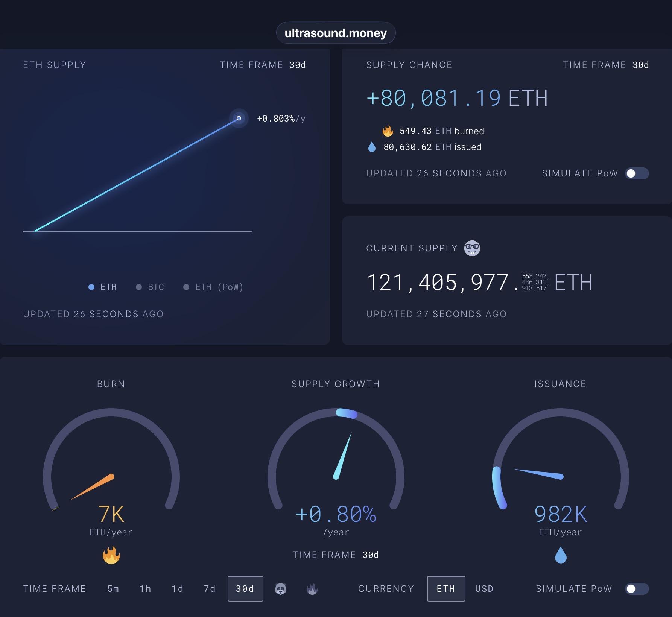672x617 pixels.
Task: Open the ETH Supply time frame 30d selector
Action: click(298, 65)
